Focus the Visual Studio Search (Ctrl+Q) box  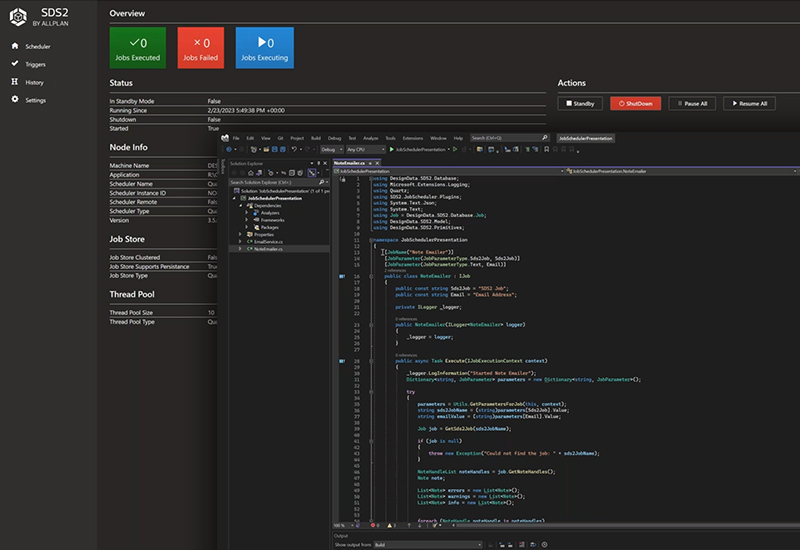coord(510,138)
